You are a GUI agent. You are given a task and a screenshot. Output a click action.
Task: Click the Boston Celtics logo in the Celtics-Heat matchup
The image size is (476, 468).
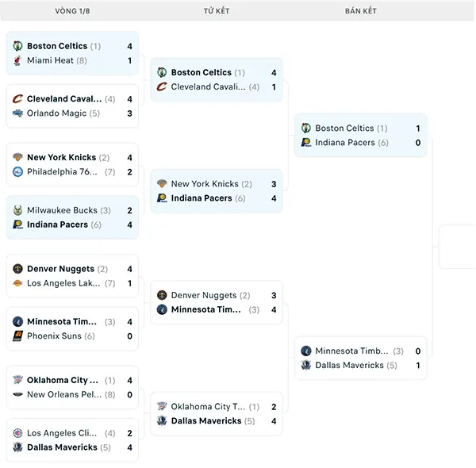click(x=17, y=46)
